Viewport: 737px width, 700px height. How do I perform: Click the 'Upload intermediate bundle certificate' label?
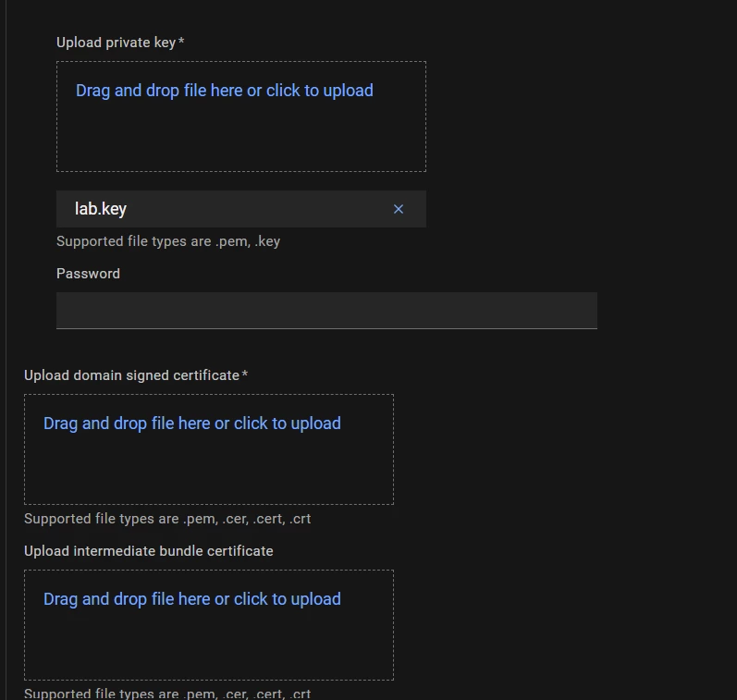coord(149,550)
